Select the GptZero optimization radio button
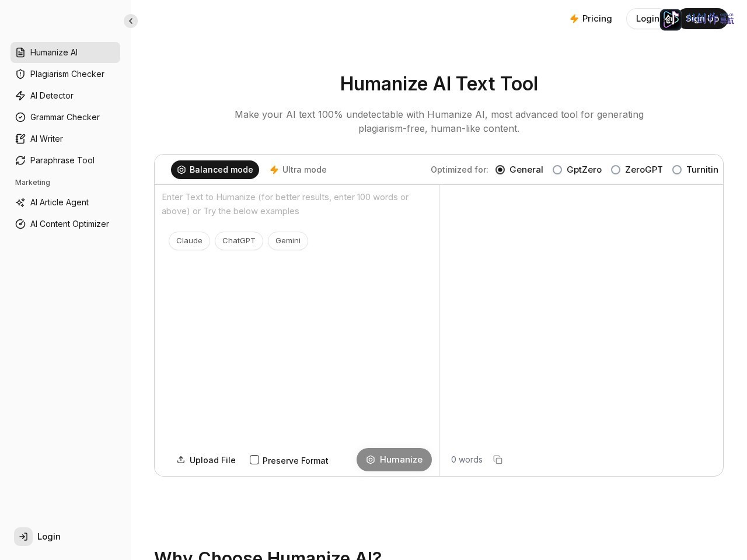This screenshot has height=560, width=747. 557,170
